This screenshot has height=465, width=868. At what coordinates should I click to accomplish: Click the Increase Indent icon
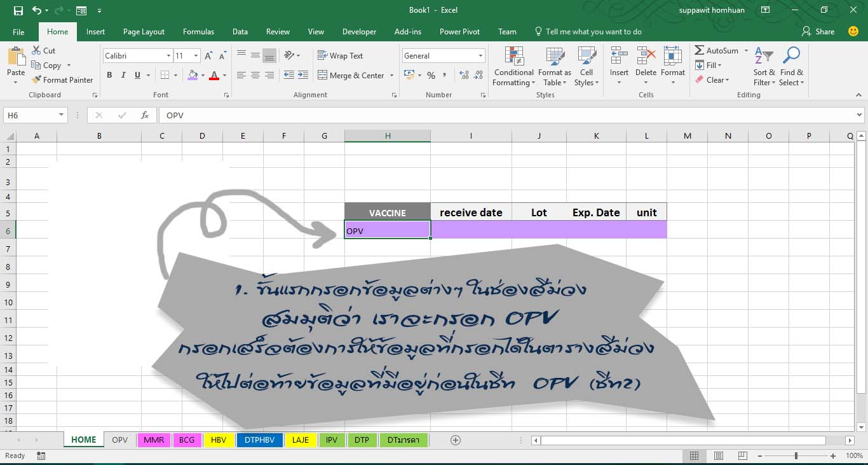302,75
